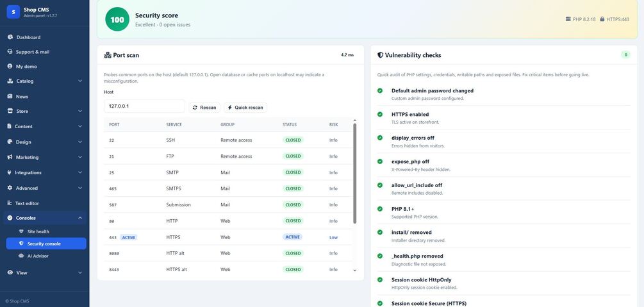Open Dashboard via its gauge icon
Viewport: 644px width, 307px height.
(10, 37)
